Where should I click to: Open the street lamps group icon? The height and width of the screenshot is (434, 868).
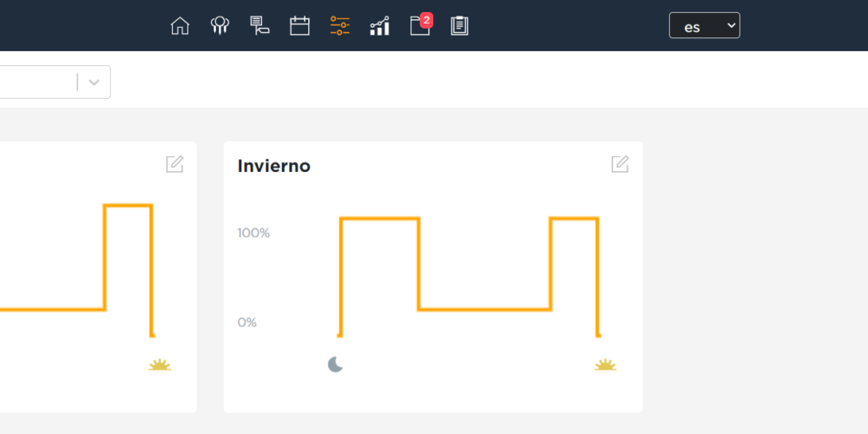tap(220, 26)
